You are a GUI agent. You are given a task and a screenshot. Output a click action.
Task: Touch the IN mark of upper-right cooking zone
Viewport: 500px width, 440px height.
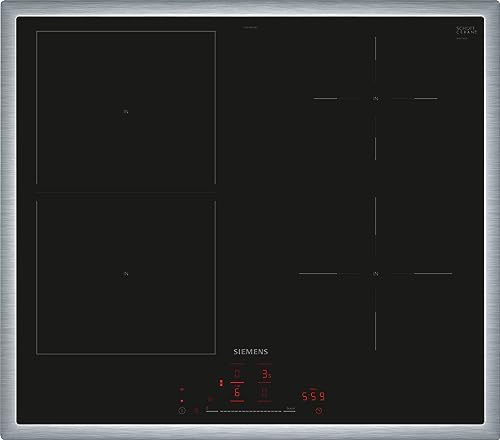376,99
